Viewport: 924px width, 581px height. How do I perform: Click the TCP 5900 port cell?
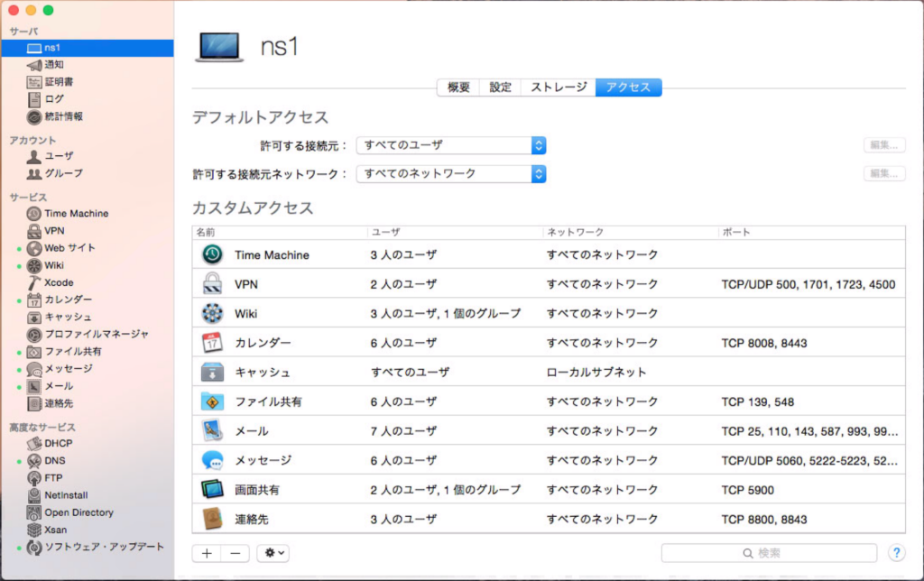(x=748, y=490)
